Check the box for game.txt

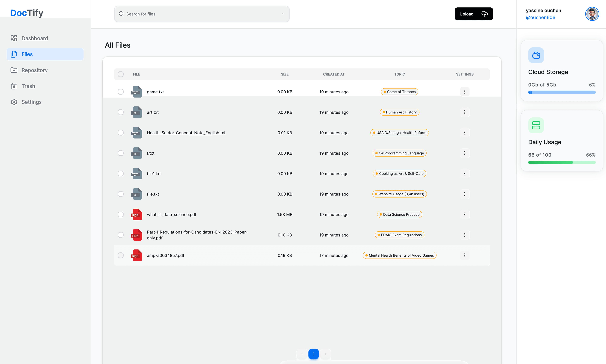tap(121, 92)
